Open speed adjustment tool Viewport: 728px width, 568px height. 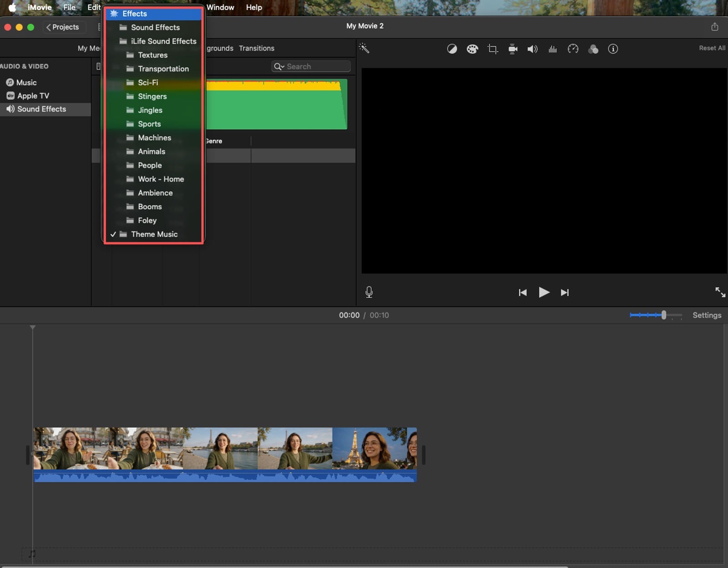click(x=573, y=49)
